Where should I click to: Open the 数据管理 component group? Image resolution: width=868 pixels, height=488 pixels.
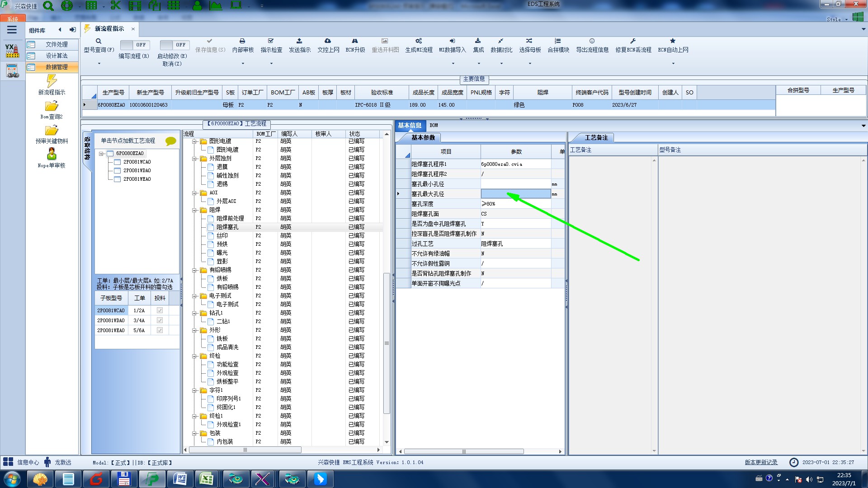coord(52,67)
